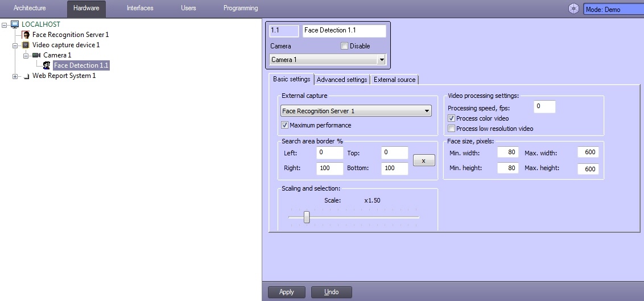Toggle the Disable checkbox

(x=344, y=46)
